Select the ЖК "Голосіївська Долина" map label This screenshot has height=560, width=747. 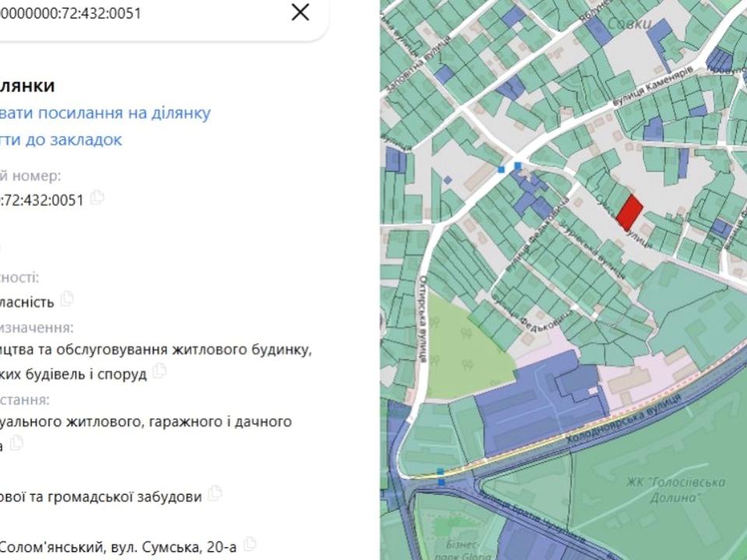tap(665, 488)
